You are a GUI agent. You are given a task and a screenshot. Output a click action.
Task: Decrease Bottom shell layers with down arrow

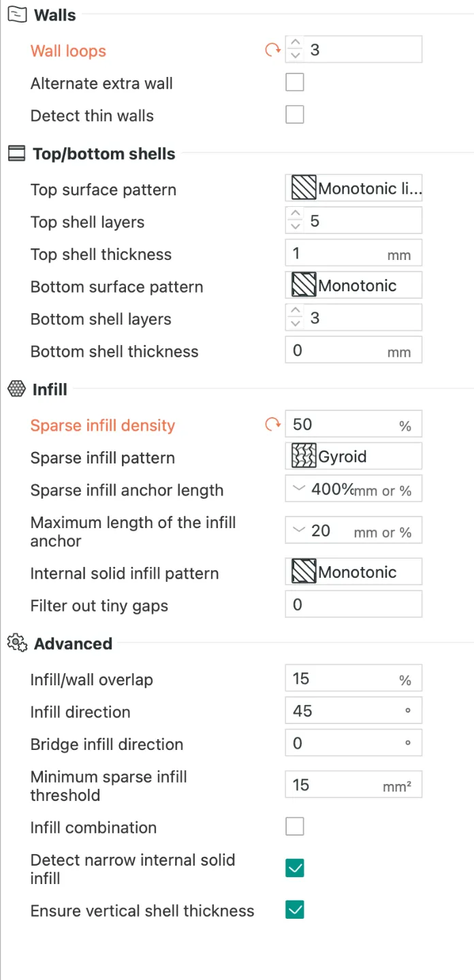pos(295,324)
